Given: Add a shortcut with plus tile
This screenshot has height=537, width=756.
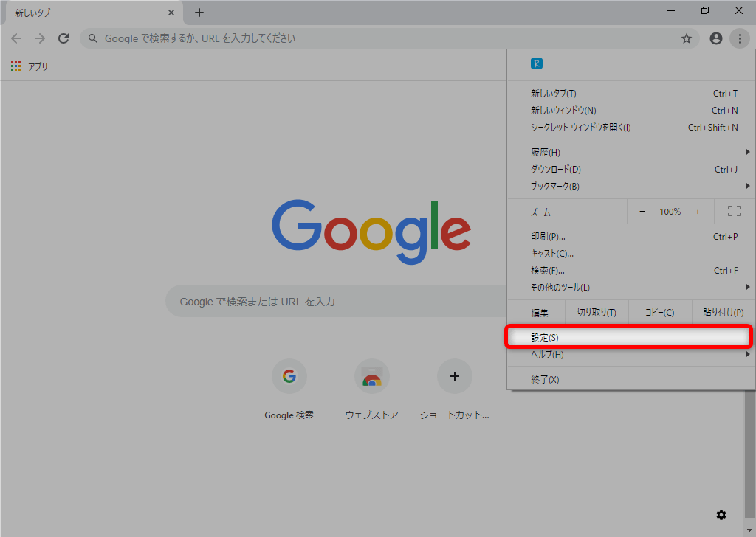Looking at the screenshot, I should 454,377.
